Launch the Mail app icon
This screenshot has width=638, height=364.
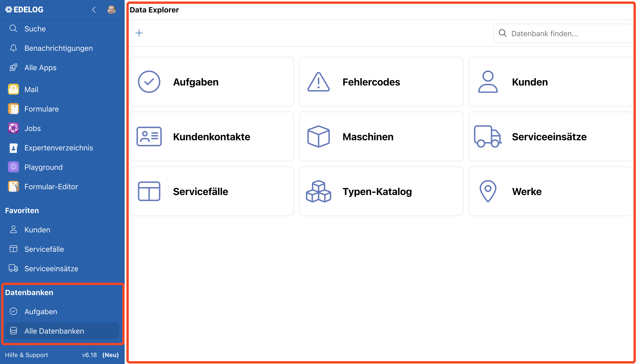pyautogui.click(x=13, y=89)
